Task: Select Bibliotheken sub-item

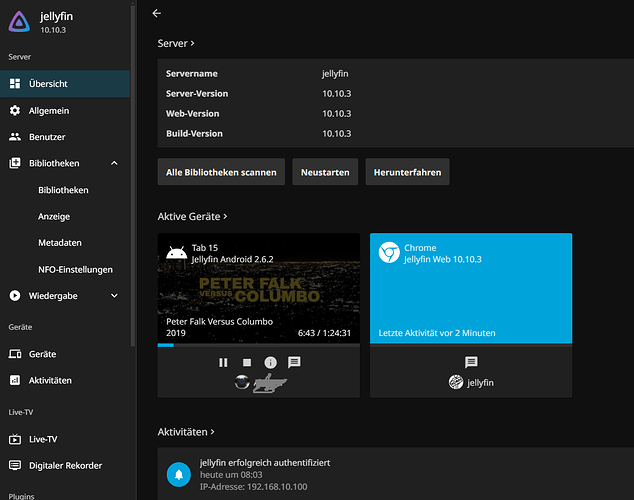Action: (63, 190)
